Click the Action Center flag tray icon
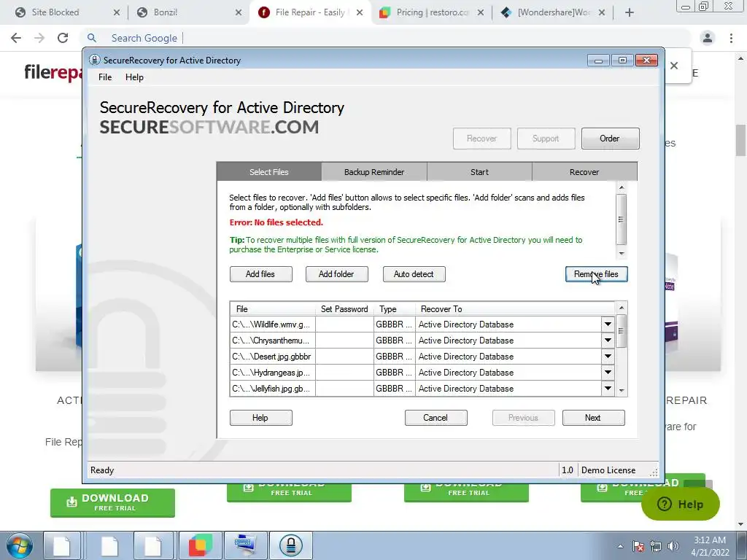This screenshot has width=747, height=560. (638, 547)
